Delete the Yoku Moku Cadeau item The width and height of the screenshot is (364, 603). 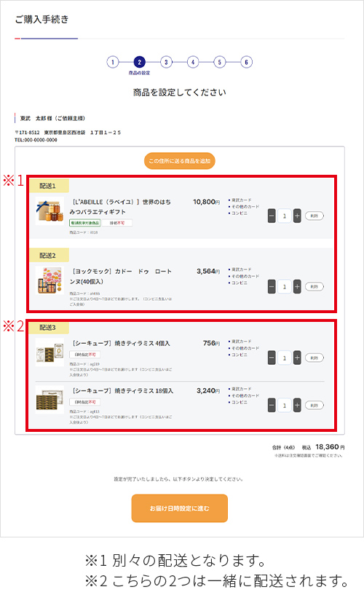point(314,286)
